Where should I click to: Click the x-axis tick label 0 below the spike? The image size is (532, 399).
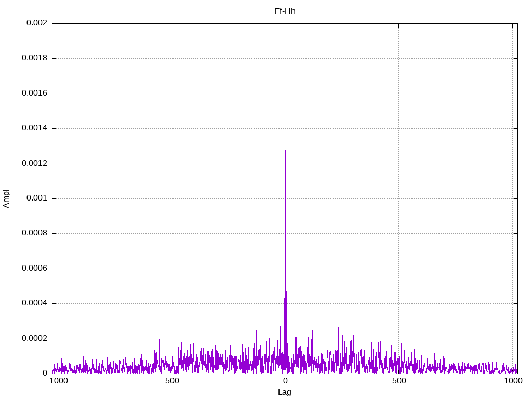click(285, 381)
